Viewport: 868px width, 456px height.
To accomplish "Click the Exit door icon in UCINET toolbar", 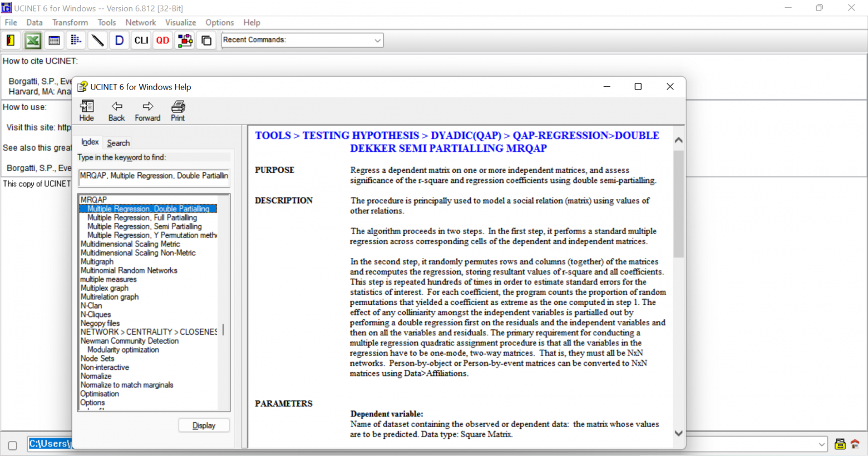I will coord(11,41).
